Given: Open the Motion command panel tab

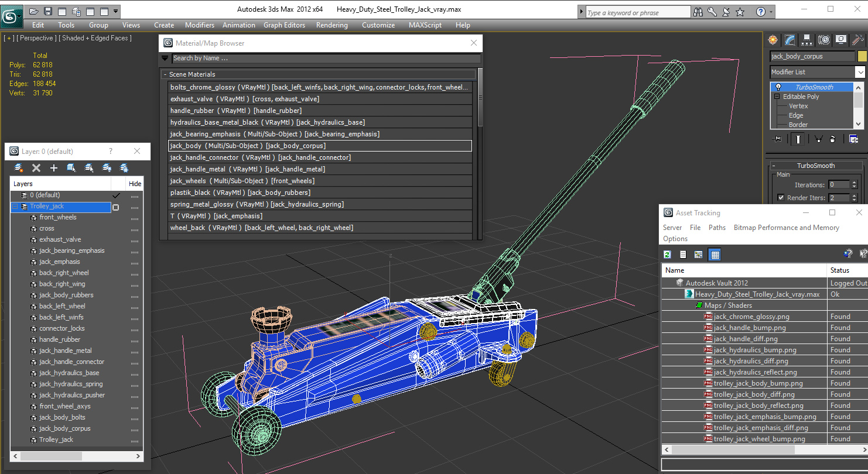Looking at the screenshot, I should click(825, 40).
